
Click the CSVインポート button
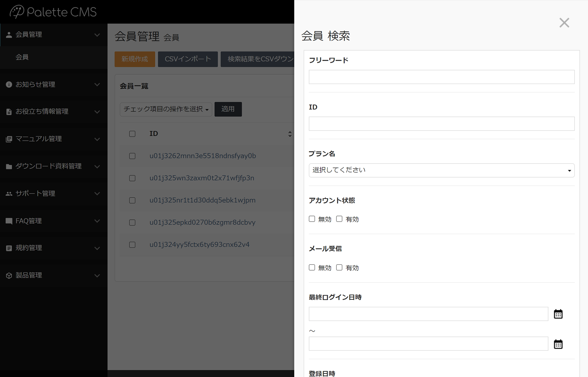point(188,59)
